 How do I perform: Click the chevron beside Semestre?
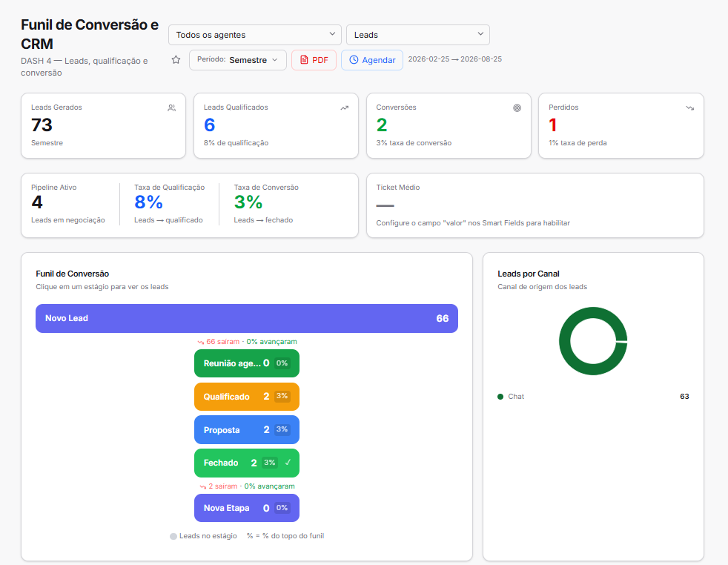(x=275, y=60)
